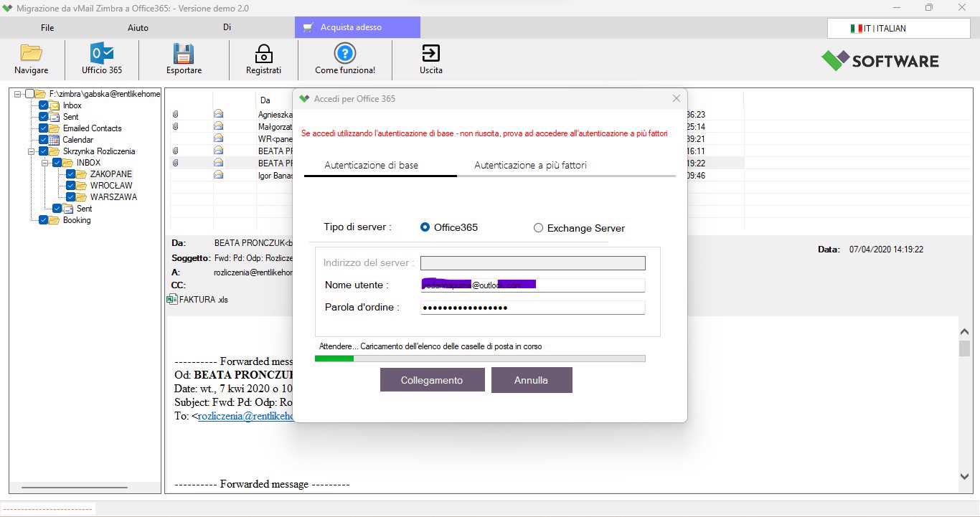Viewport: 980px width, 517px height.
Task: Uncheck the Inbox folder checkbox
Action: tap(44, 105)
